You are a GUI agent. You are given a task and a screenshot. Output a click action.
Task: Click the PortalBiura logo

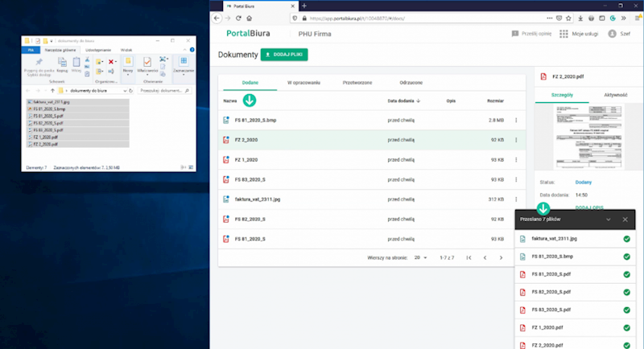[x=248, y=33]
